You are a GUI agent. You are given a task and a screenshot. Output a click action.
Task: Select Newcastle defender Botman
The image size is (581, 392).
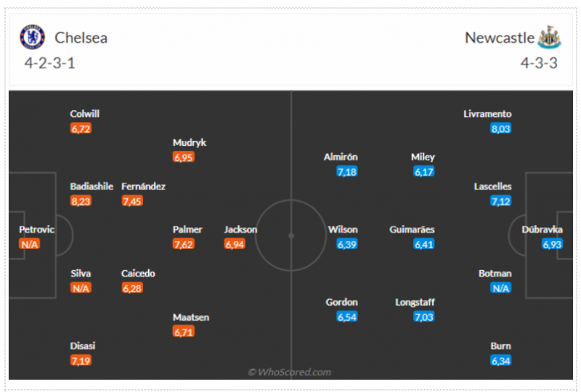tap(495, 274)
